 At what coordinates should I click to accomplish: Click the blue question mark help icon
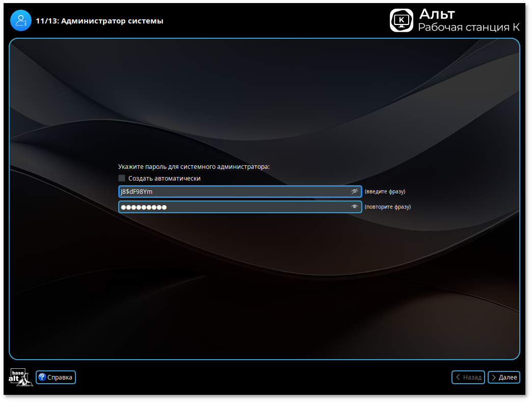point(42,378)
